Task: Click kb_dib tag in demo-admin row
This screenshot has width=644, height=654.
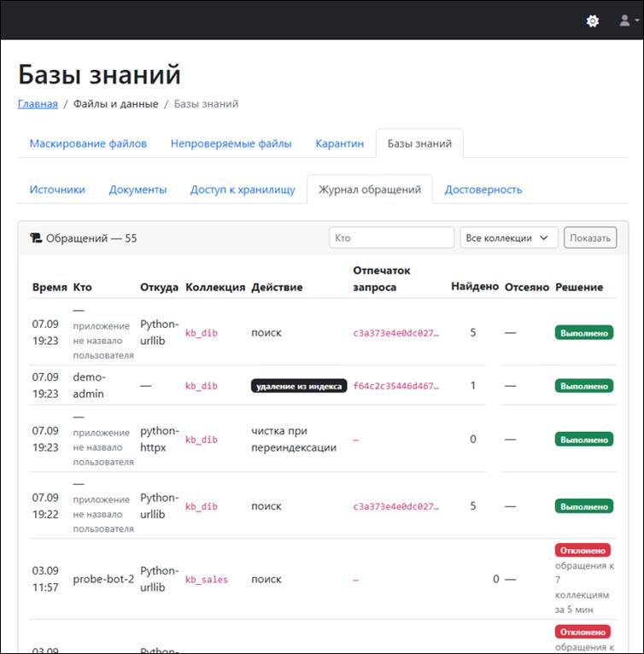Action: 202,386
